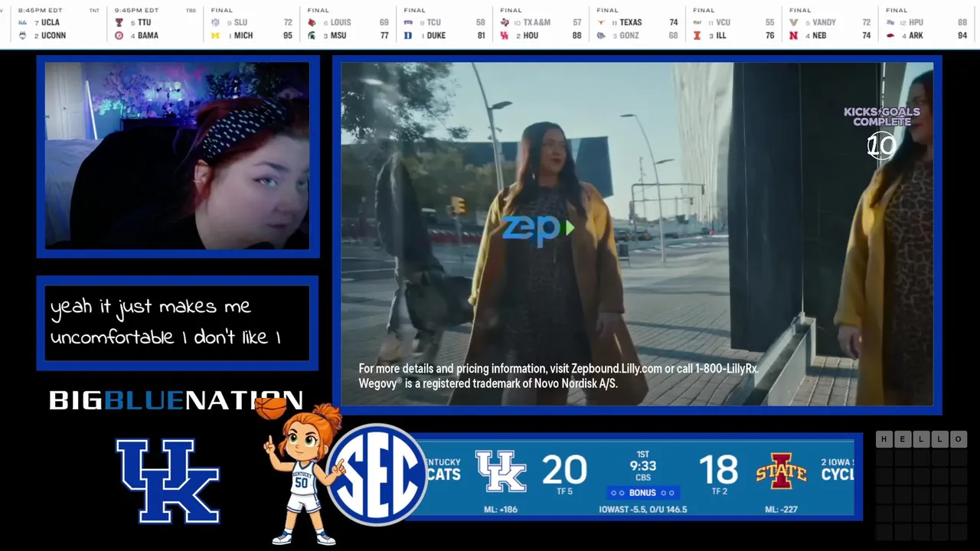The height and width of the screenshot is (551, 980).
Task: Click the Houston logo in score ticker
Action: coord(505,35)
